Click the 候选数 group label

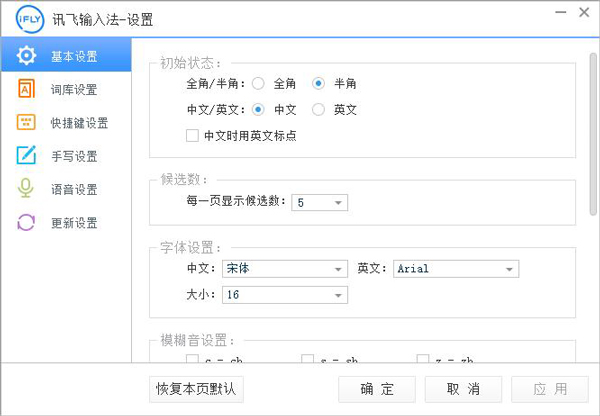tap(184, 179)
